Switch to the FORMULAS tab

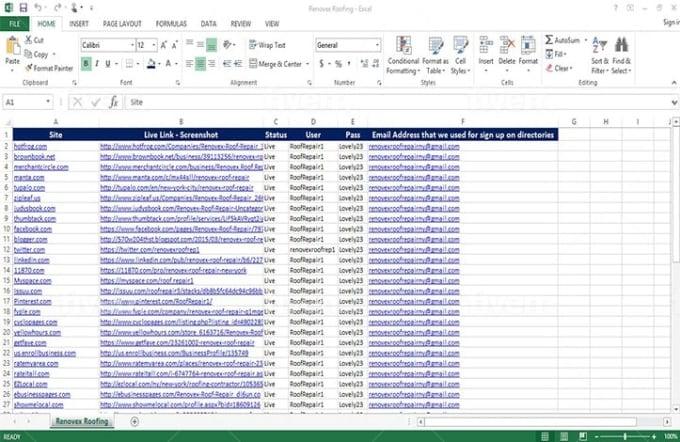[x=171, y=24]
